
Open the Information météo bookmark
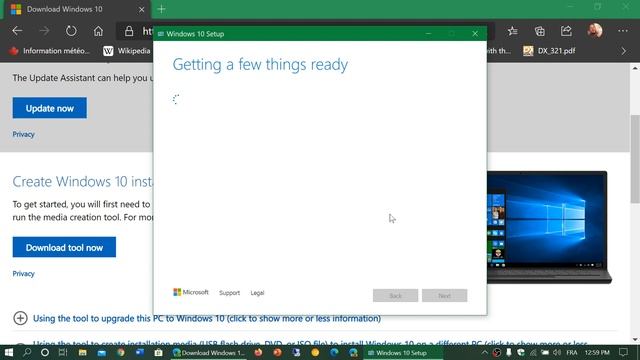(x=49, y=51)
